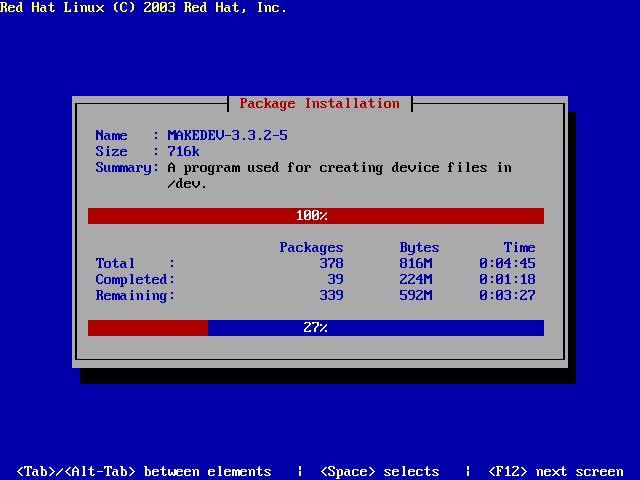The height and width of the screenshot is (480, 640).
Task: Click the Summary field label
Action: 127,168
